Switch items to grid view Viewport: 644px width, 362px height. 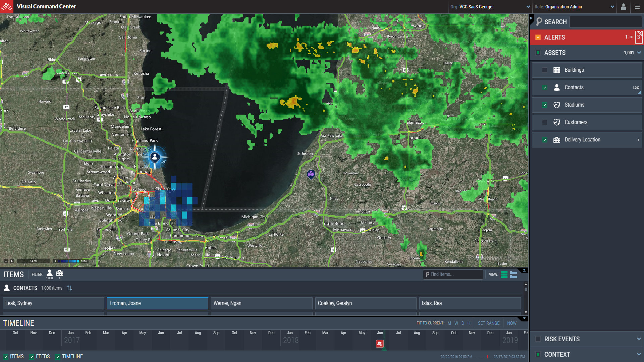pos(504,275)
